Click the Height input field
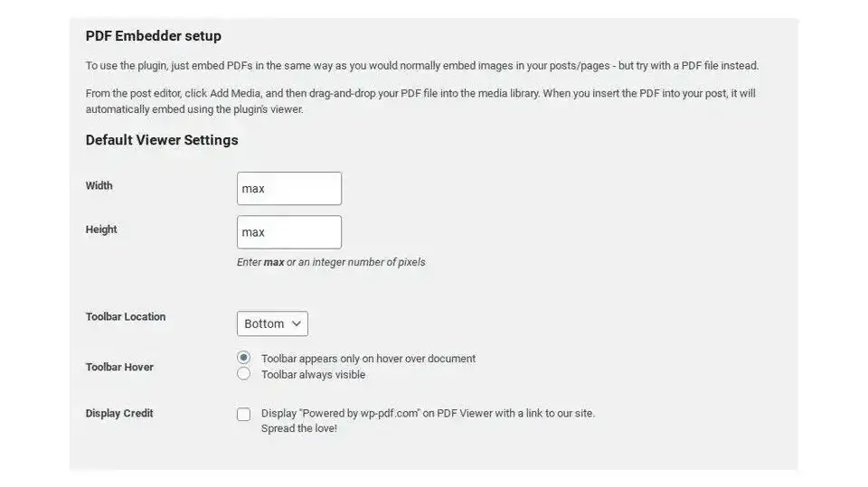The image size is (868, 487). [x=288, y=232]
